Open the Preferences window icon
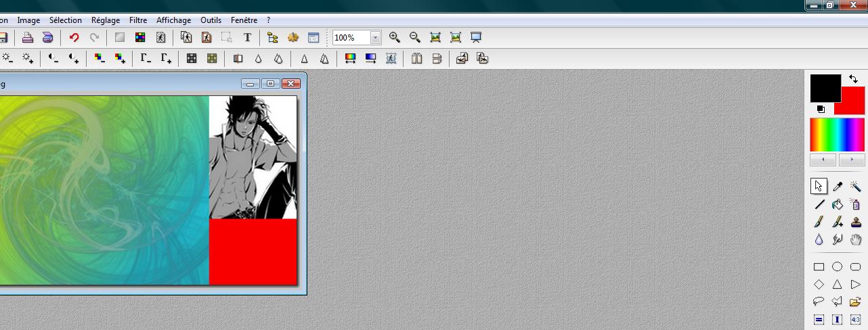The height and width of the screenshot is (330, 868). tap(313, 38)
